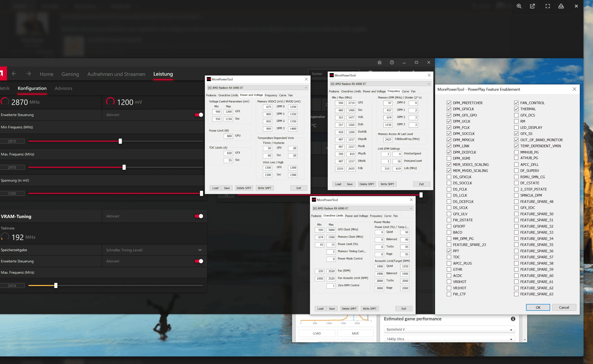The image size is (593, 364).
Task: Expand the Speicherzeitgabe timing dropdown
Action: click(200, 250)
